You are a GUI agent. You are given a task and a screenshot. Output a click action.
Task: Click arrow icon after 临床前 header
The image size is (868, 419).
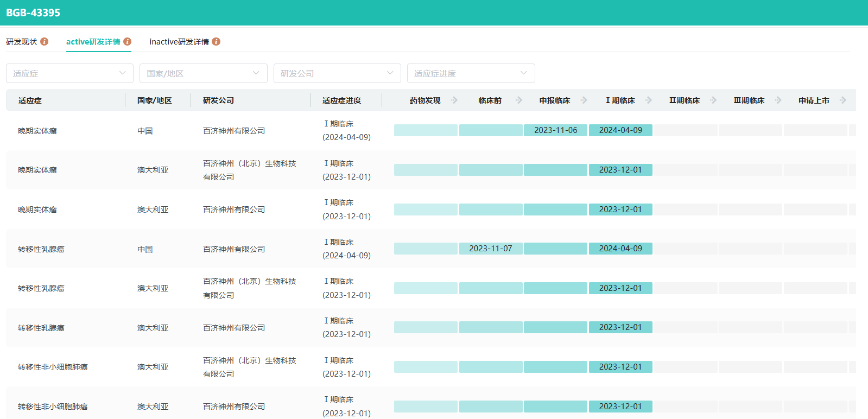(x=519, y=100)
